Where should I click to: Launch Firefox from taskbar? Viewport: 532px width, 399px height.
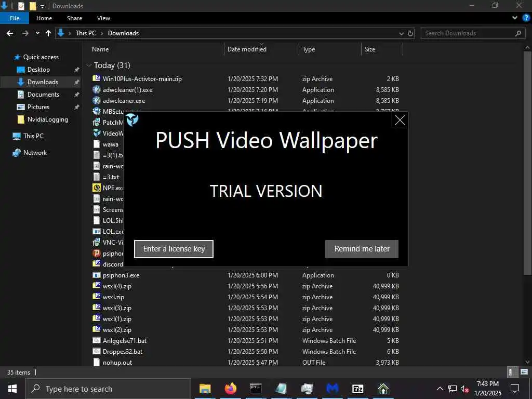pos(230,389)
